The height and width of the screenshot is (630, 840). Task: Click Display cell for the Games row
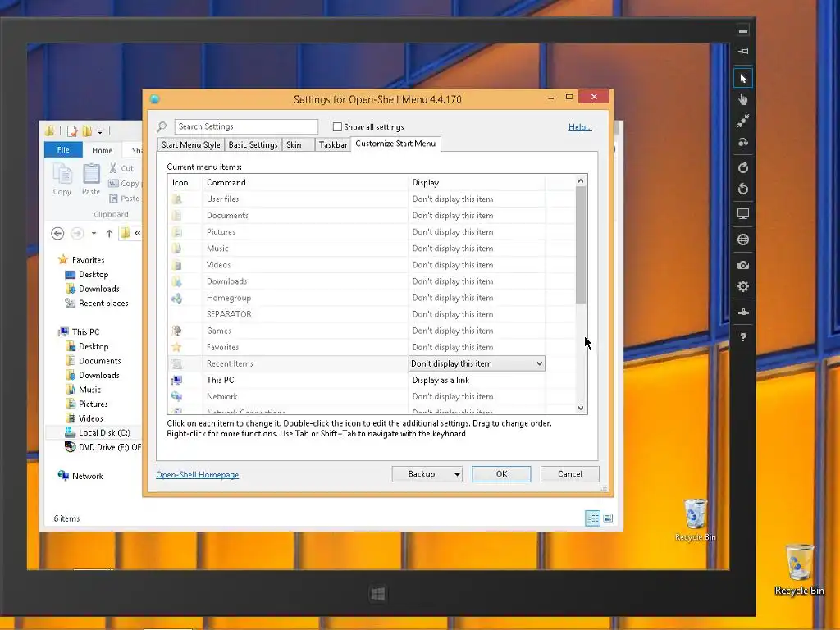477,331
